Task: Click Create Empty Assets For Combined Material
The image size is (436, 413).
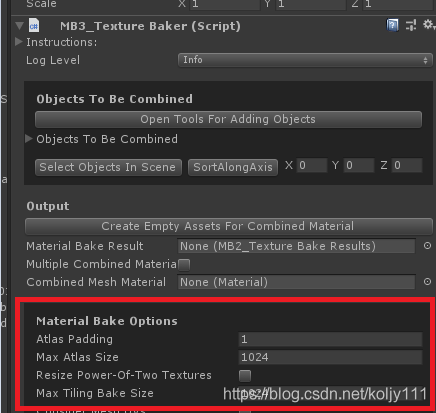Action: tap(229, 226)
